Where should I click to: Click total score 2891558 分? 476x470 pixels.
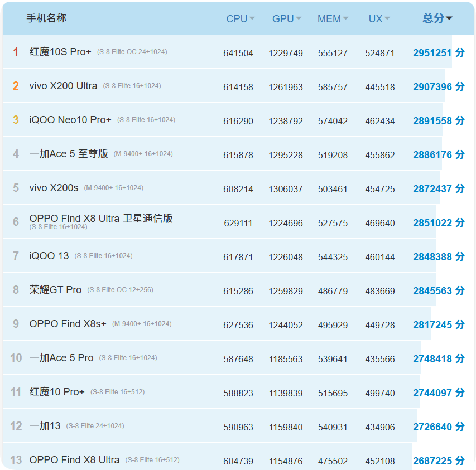[x=439, y=120]
